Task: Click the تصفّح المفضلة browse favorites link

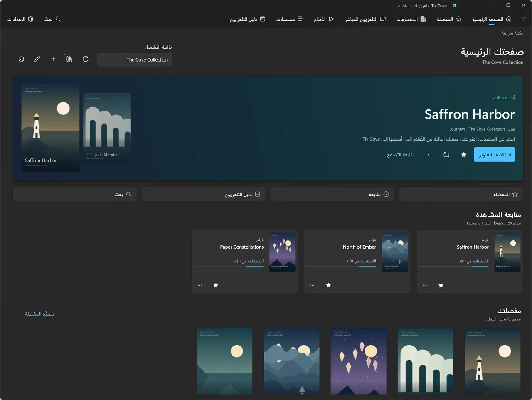Action: [x=39, y=314]
